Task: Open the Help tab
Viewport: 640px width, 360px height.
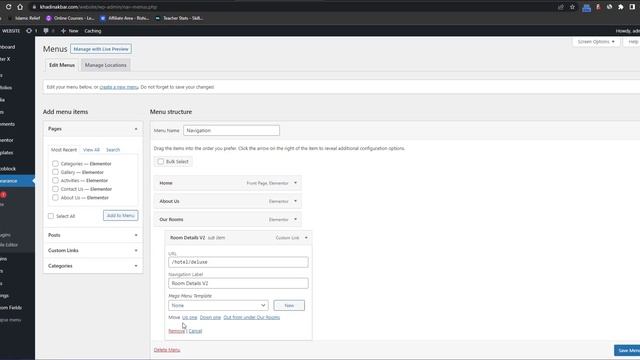Action: (633, 42)
